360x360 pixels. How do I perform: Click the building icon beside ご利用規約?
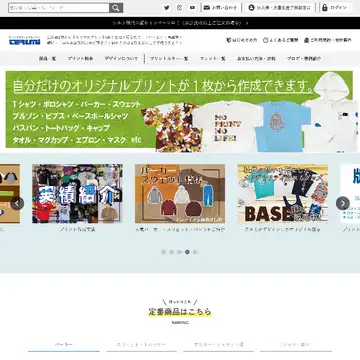pos(306,40)
